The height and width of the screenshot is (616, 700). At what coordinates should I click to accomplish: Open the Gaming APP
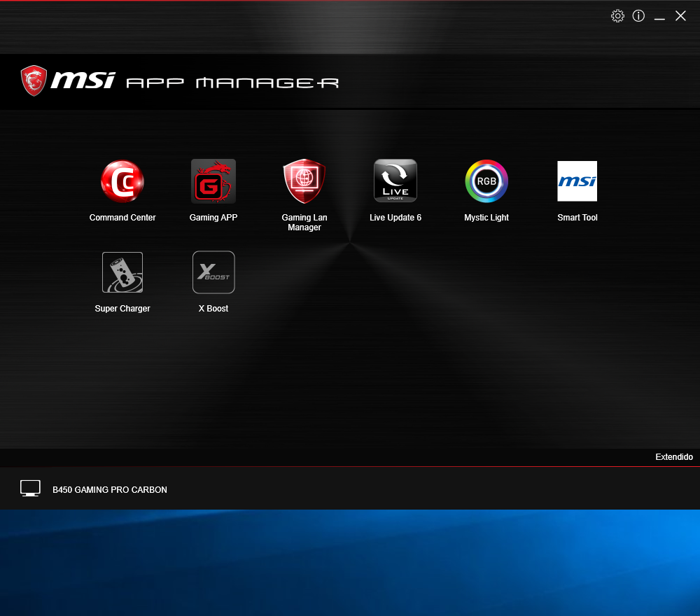[213, 181]
